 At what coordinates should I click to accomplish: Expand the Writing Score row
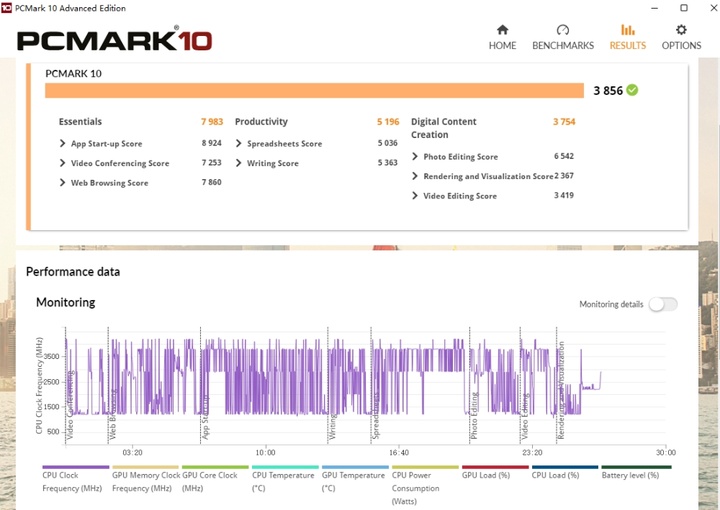(x=239, y=163)
